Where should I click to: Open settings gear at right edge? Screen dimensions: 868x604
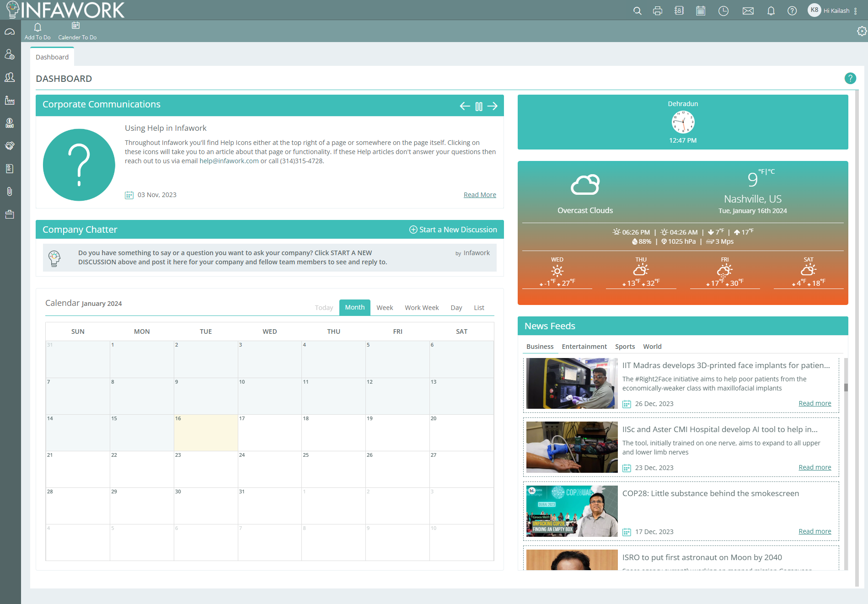(x=862, y=31)
